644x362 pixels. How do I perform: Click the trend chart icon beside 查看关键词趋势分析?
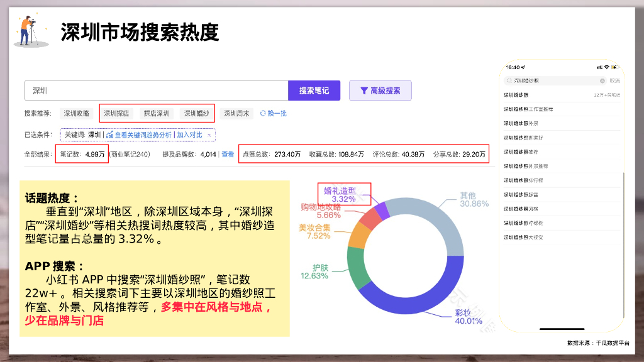[x=110, y=134]
